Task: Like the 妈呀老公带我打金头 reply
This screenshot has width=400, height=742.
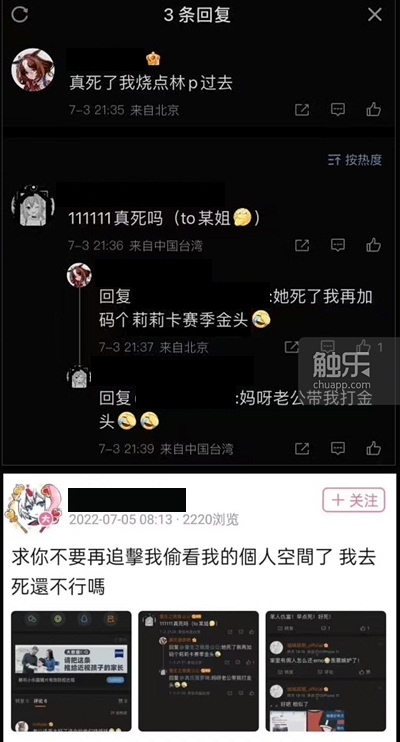Action: [373, 448]
